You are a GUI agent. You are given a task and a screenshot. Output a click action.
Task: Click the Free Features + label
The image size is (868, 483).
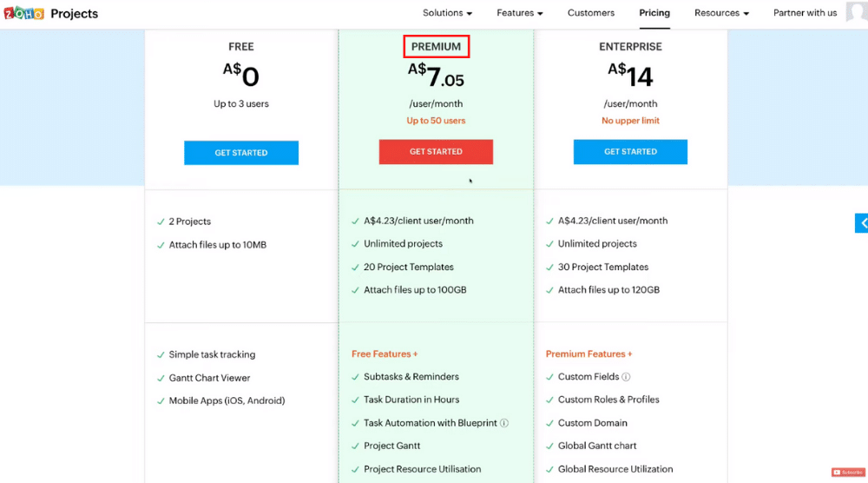385,354
